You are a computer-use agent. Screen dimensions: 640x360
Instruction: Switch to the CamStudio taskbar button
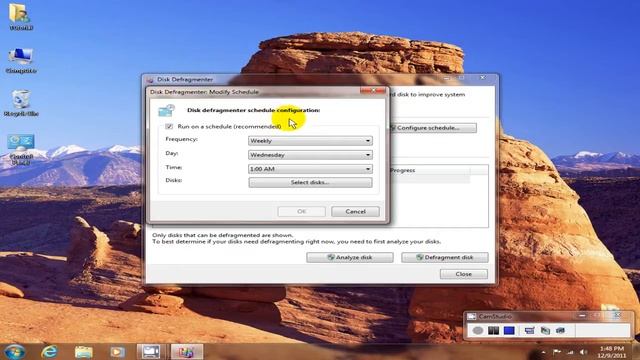151,351
